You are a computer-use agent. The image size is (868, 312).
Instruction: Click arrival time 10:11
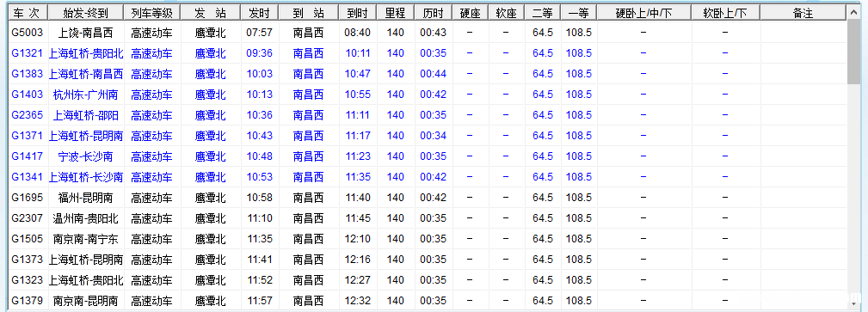(358, 53)
